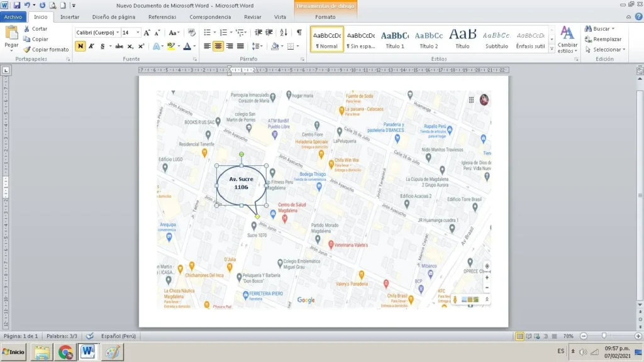
Task: Decrease font size with shrink font icon
Action: click(157, 33)
